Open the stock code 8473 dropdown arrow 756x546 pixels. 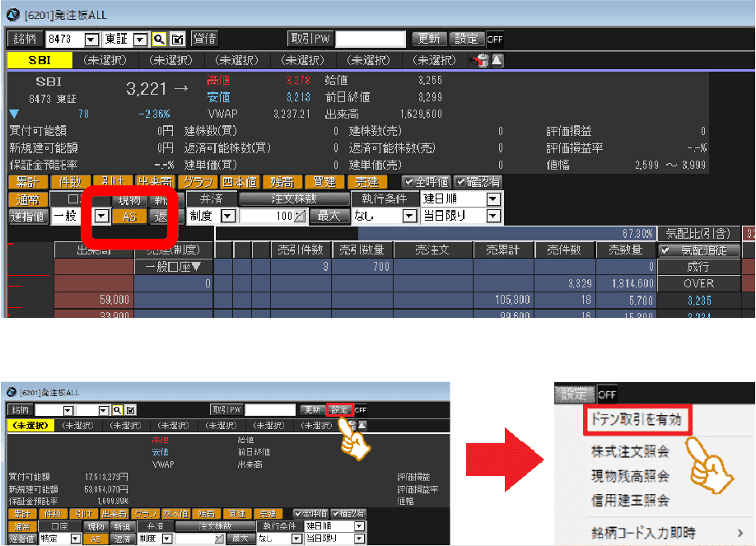(91, 39)
